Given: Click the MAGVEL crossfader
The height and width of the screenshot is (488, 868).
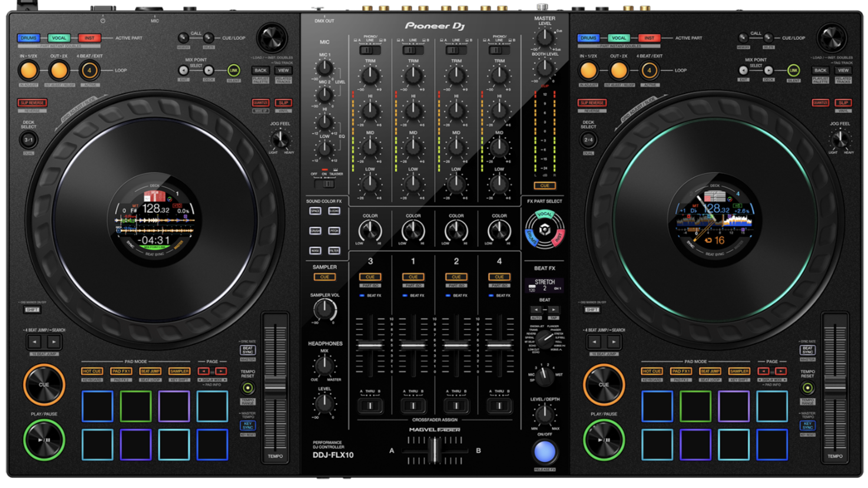Looking at the screenshot, I should tap(434, 451).
